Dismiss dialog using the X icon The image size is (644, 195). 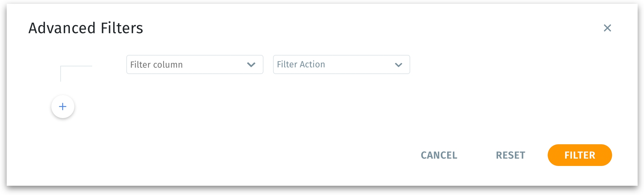[607, 28]
